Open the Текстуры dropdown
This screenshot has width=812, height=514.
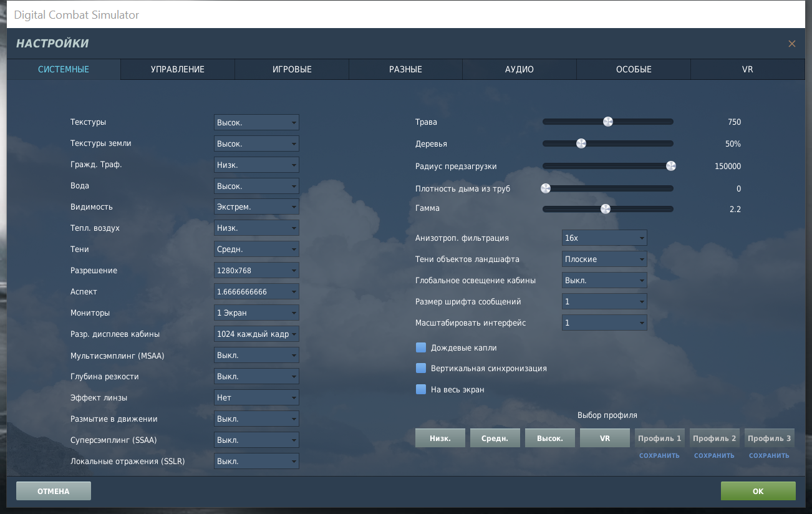[256, 122]
